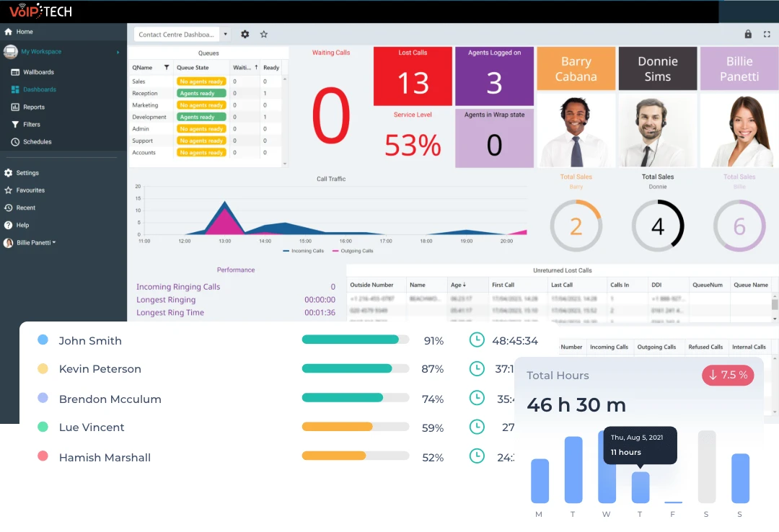This screenshot has width=779, height=532.
Task: Sort by the Waiti... column arrow
Action: point(256,68)
